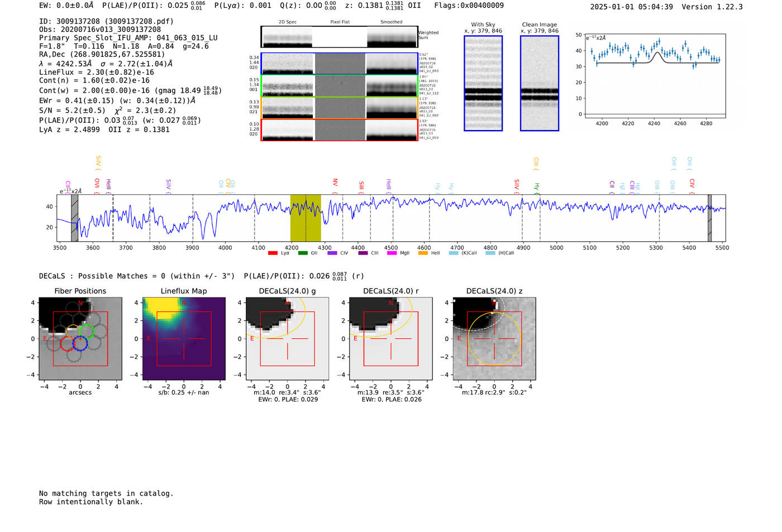Click the green fiber circle in Fiber Positions
Viewport: 782px width, 532px height.
pos(86,331)
